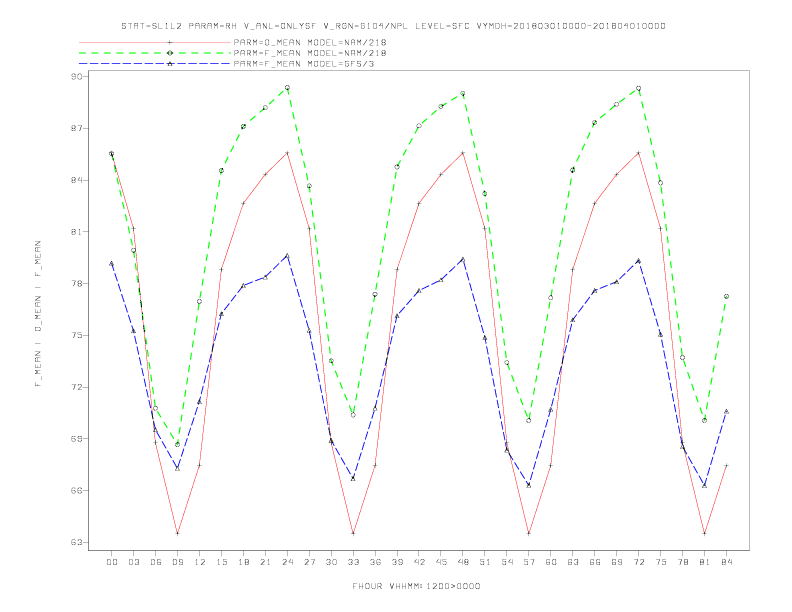Click x-axis tick label 18
The height and width of the screenshot is (612, 792).
pos(243,562)
